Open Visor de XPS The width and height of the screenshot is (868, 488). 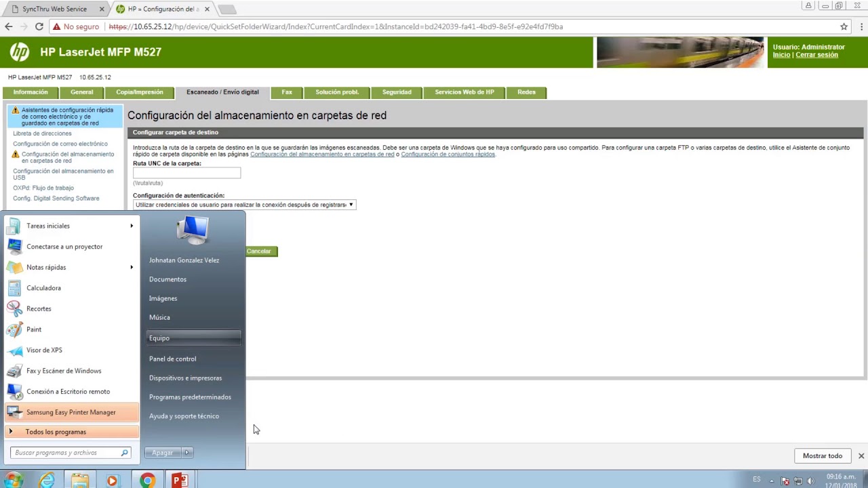tap(71, 350)
